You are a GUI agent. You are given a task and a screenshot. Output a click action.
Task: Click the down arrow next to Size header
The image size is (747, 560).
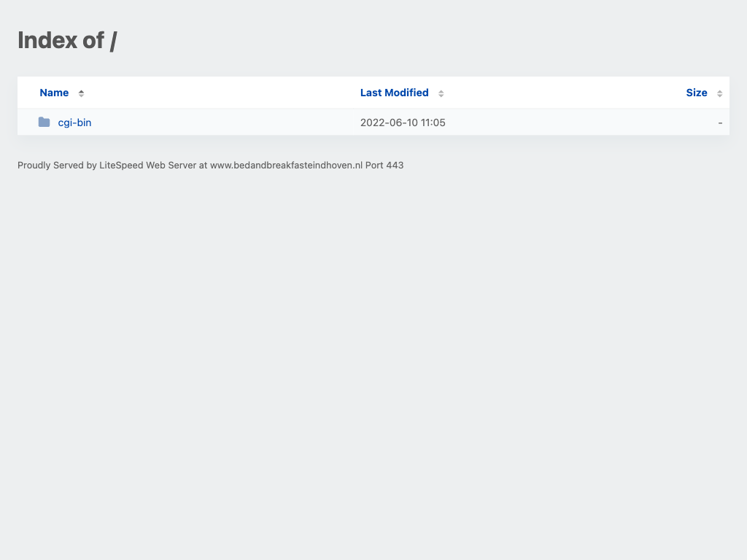719,96
